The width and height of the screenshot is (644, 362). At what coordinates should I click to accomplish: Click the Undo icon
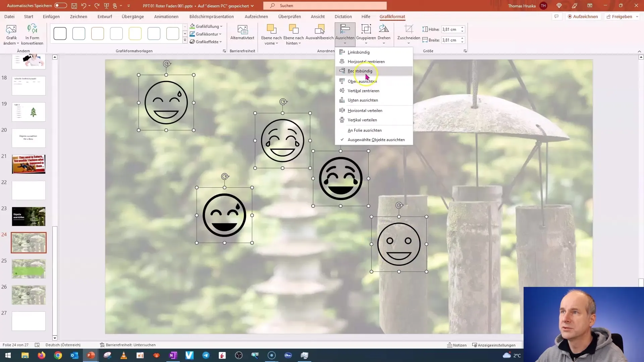(x=84, y=6)
